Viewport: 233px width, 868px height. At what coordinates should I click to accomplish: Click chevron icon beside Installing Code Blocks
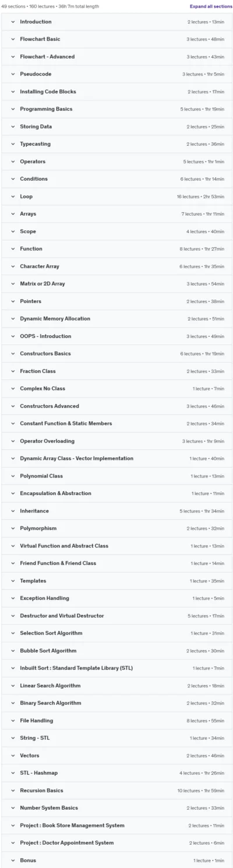click(x=13, y=92)
